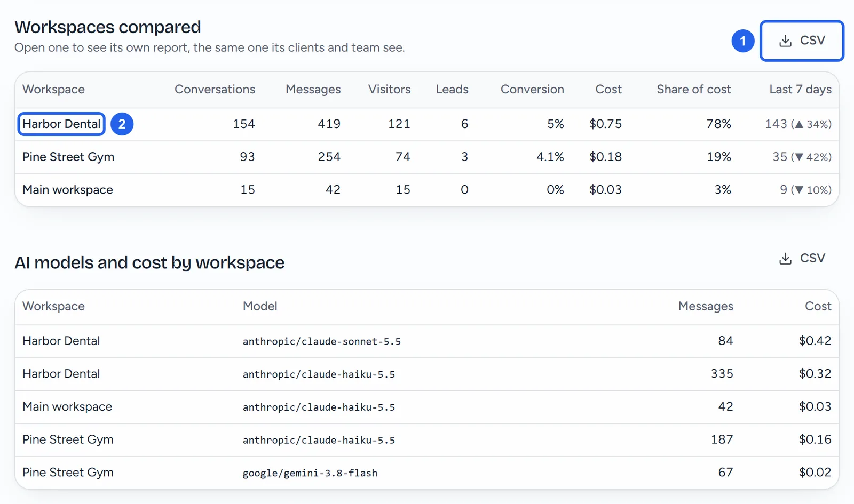Click the 'Workspaces compared' heading

tap(108, 27)
